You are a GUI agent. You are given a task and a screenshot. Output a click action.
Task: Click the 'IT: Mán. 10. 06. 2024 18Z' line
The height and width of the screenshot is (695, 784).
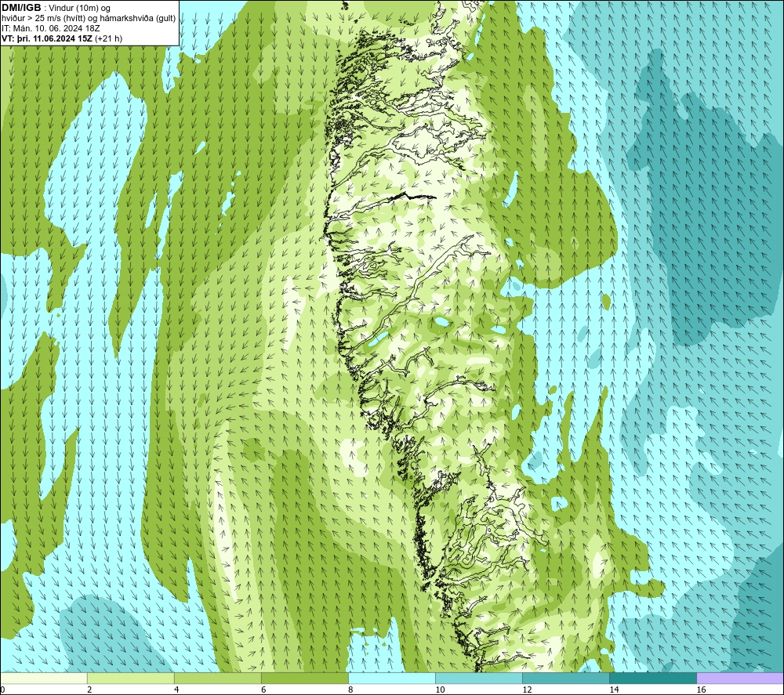tap(50, 28)
